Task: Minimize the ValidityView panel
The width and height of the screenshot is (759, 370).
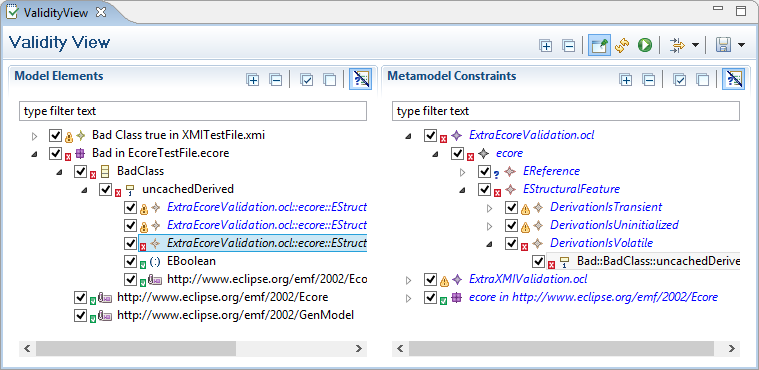Action: pos(718,9)
